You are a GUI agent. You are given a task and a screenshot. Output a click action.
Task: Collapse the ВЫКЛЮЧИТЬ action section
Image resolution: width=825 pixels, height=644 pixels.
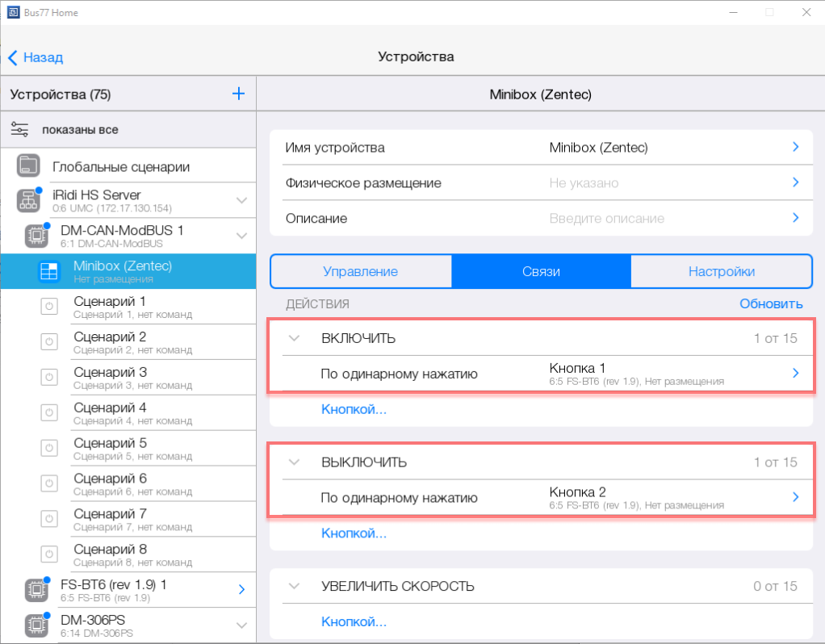point(295,462)
